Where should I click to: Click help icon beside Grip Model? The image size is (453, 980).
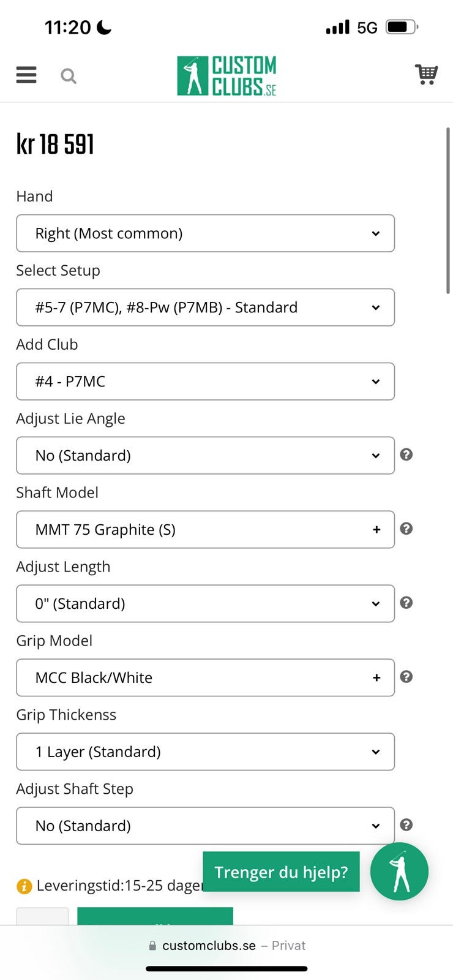click(x=406, y=677)
